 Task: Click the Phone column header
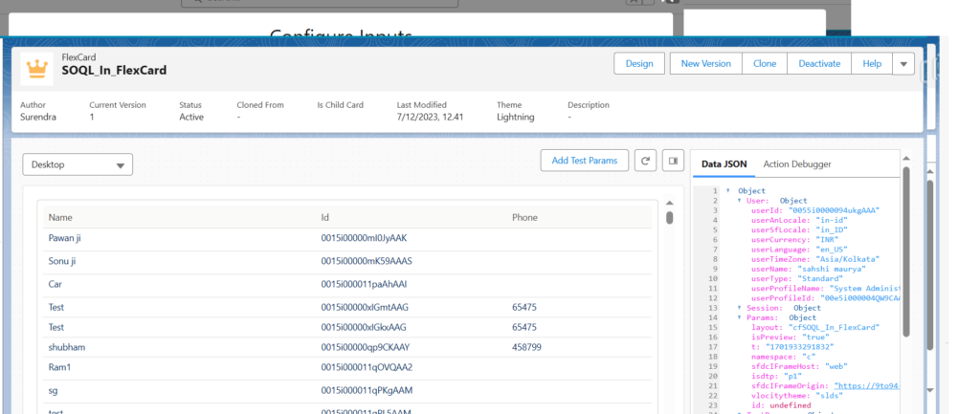[525, 217]
